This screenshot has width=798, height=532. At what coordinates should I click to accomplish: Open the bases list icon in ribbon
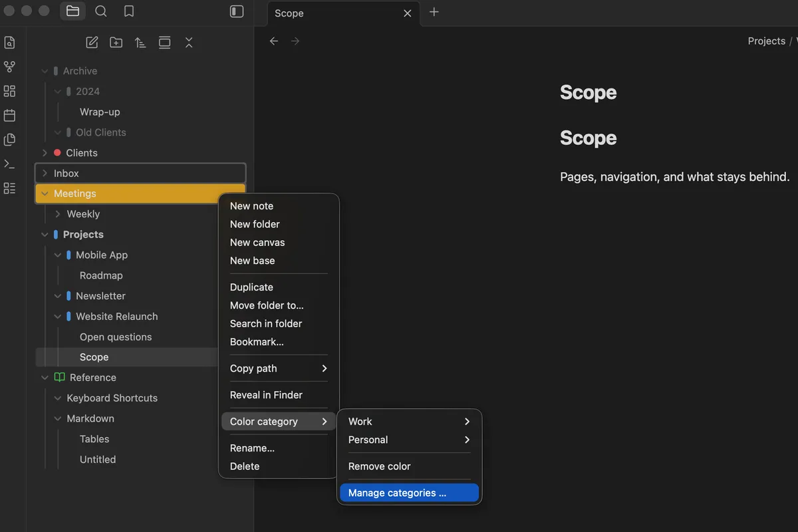point(9,188)
